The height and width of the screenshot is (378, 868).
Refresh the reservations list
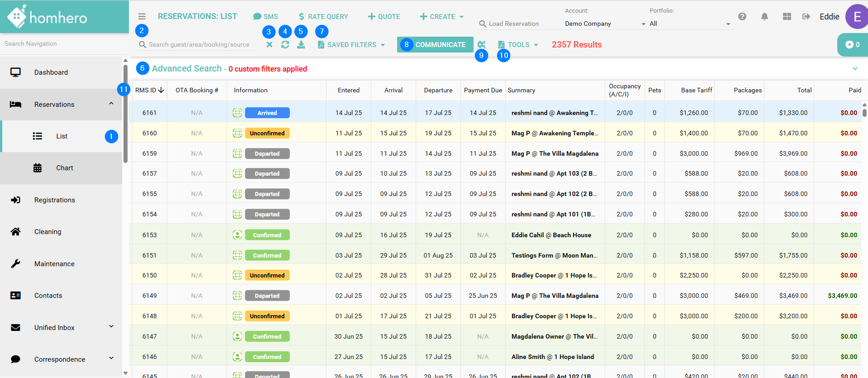coord(285,45)
